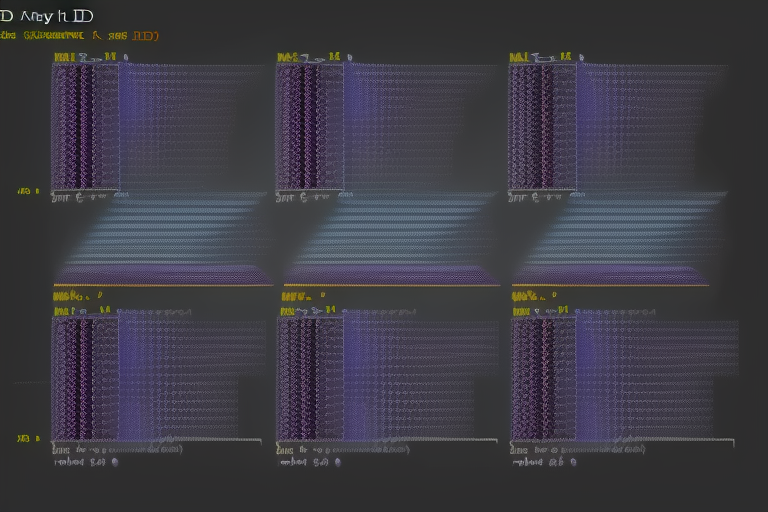Viewport: 768px width, 512px height.
Task: Expand the yellow header label of the top-middle panel
Action: [x=289, y=58]
